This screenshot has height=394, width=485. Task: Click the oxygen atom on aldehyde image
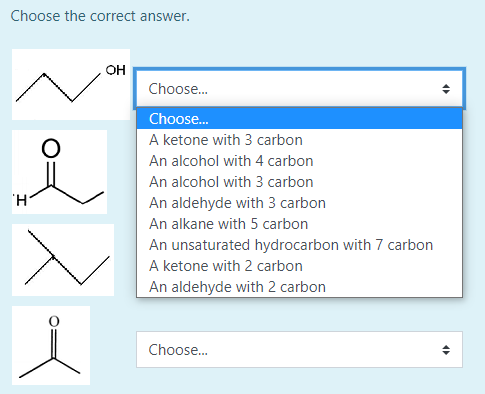(x=51, y=149)
